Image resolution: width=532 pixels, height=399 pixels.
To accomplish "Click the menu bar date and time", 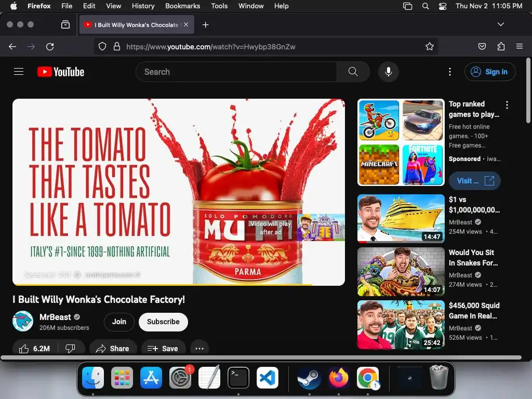I will coord(488,6).
